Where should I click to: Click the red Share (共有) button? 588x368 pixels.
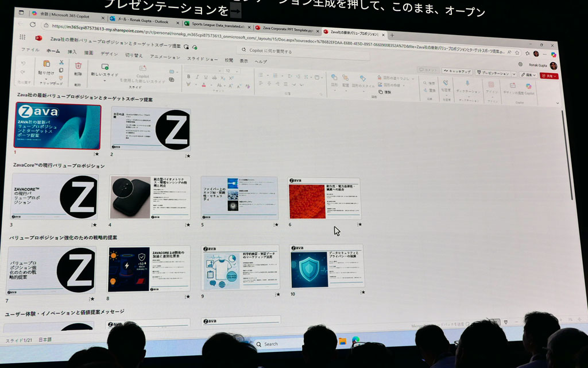(549, 76)
